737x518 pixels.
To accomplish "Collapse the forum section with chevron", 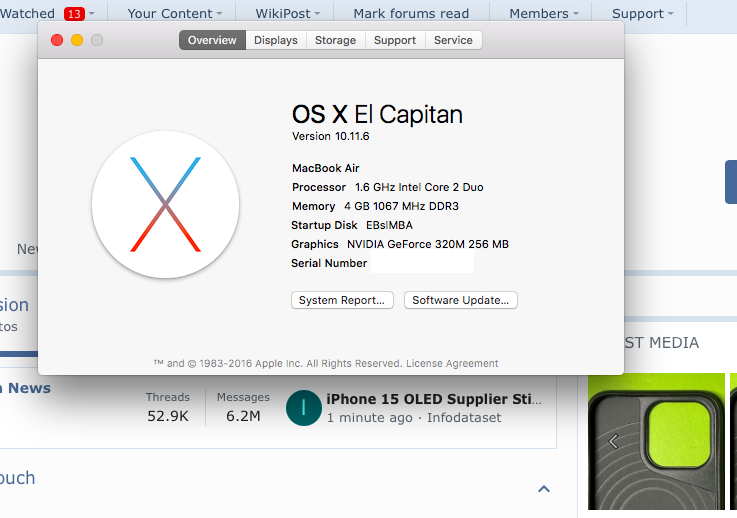I will (x=544, y=489).
